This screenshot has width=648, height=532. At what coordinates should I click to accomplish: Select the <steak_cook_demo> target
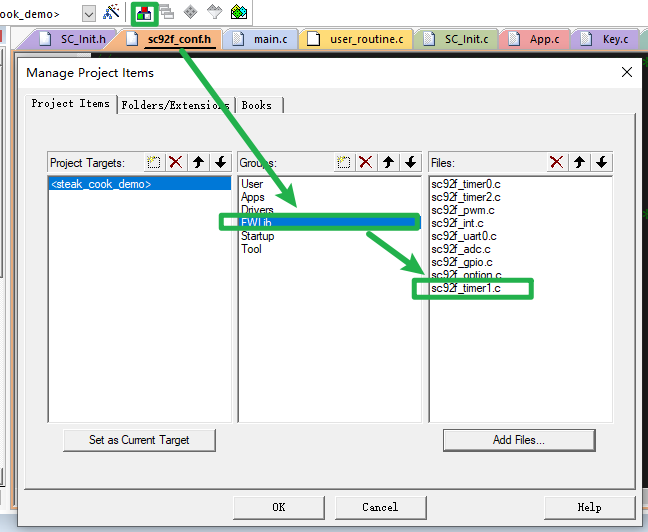click(140, 184)
